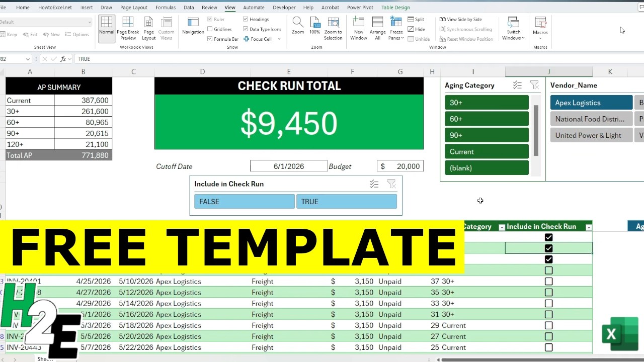Filter slicer by TRUE

coord(347,202)
